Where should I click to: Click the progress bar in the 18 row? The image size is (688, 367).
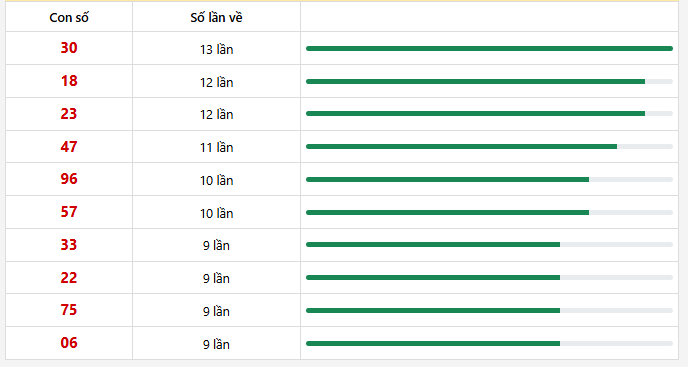[489, 81]
